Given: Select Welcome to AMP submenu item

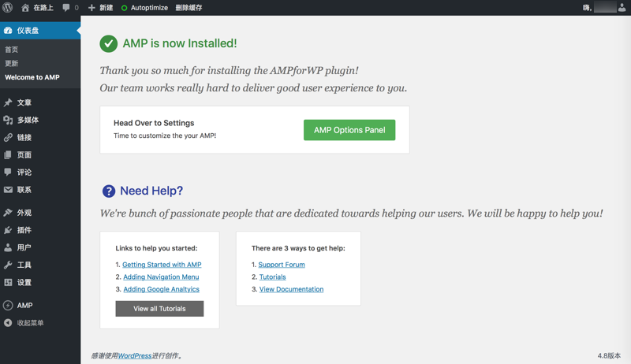Looking at the screenshot, I should click(x=32, y=77).
